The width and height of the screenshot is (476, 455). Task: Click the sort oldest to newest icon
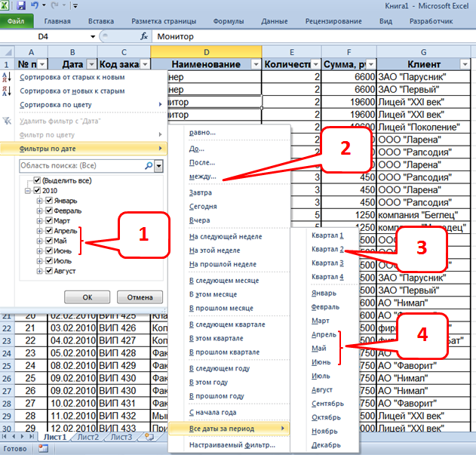pyautogui.click(x=8, y=78)
